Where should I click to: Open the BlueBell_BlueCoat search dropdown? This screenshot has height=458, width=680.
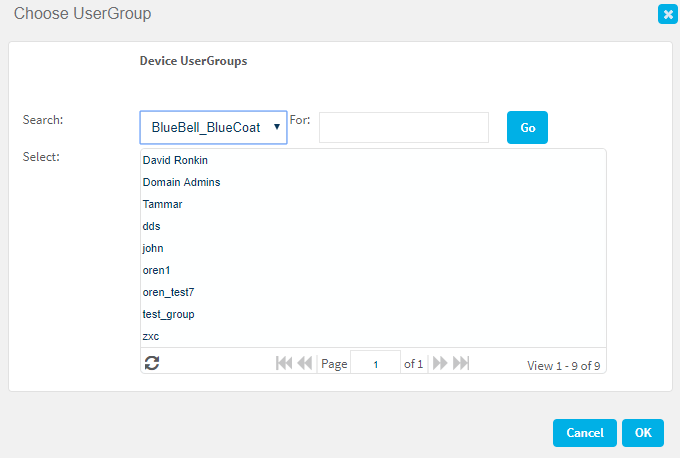pos(213,127)
